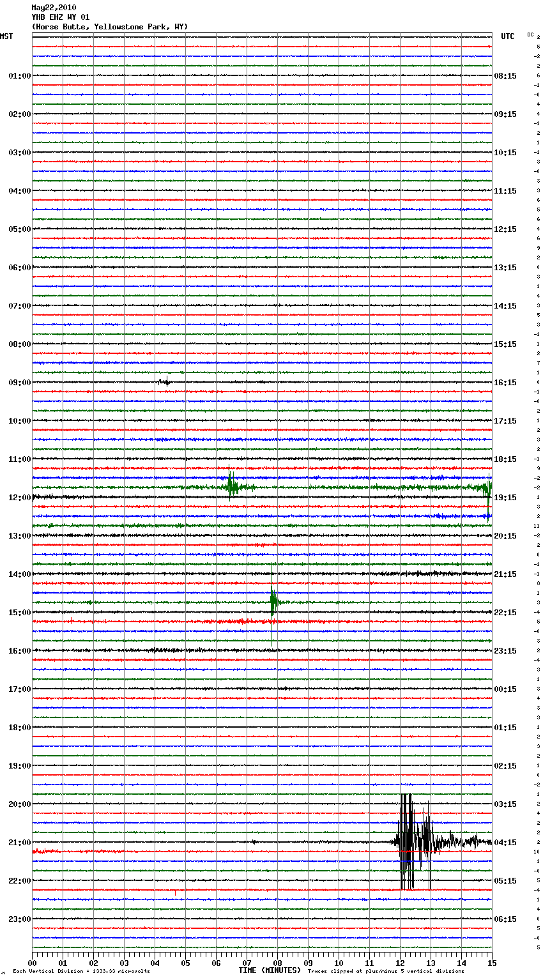Select the 16:00 MST time label
The image size is (543, 980).
pyautogui.click(x=20, y=651)
